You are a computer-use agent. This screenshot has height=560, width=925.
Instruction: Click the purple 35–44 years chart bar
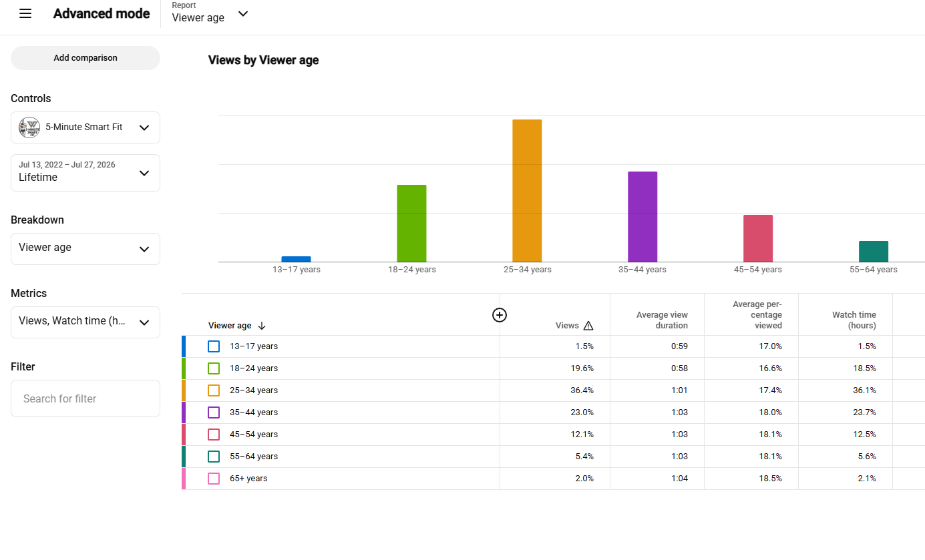tap(642, 217)
